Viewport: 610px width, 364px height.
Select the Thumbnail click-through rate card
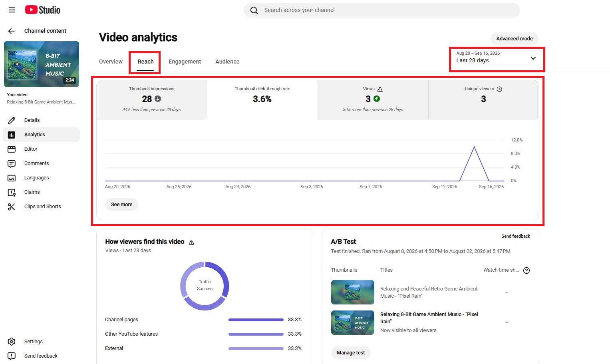coord(262,100)
